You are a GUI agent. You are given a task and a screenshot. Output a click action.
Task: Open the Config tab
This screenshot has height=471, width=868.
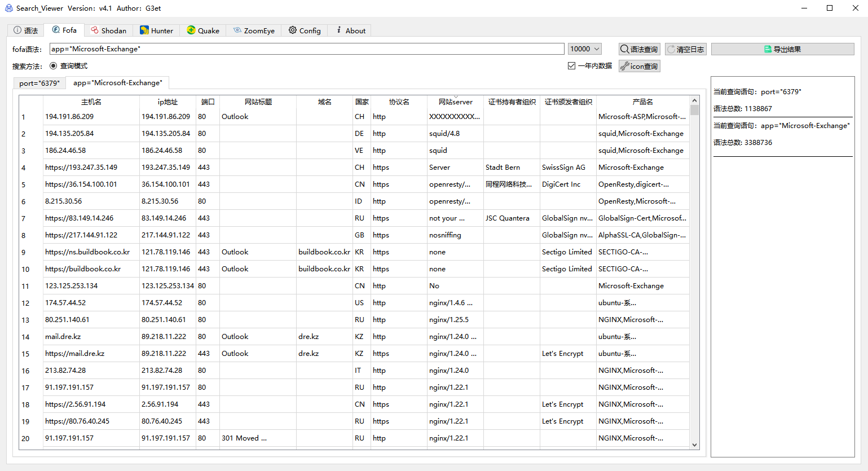[305, 30]
